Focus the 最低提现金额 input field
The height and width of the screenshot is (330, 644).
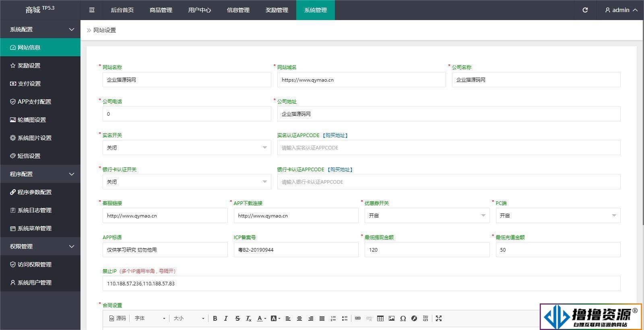tap(427, 250)
